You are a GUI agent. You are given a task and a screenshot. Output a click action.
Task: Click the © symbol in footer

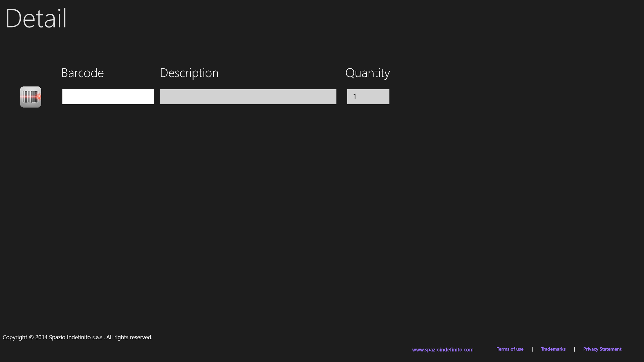(x=31, y=337)
